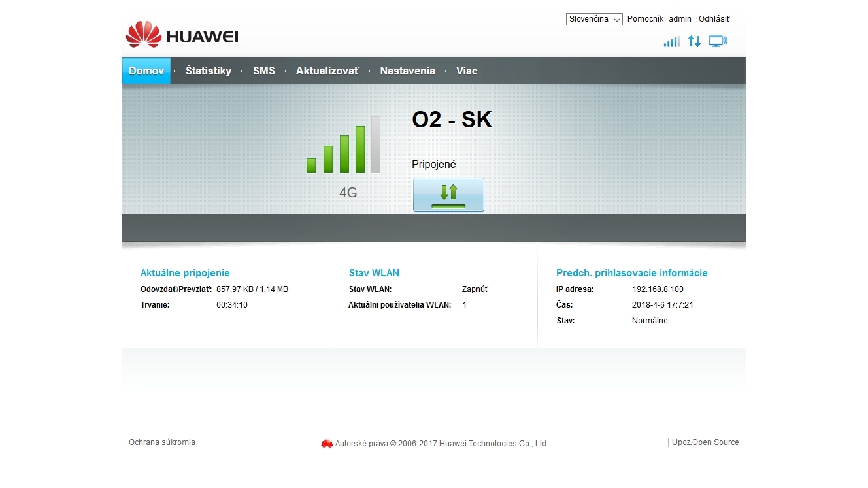Click the Predch. prihlasovacie informácie heading

coord(632,273)
